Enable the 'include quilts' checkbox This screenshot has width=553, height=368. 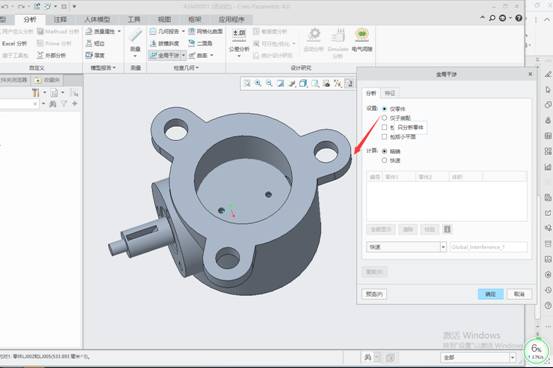coord(384,137)
